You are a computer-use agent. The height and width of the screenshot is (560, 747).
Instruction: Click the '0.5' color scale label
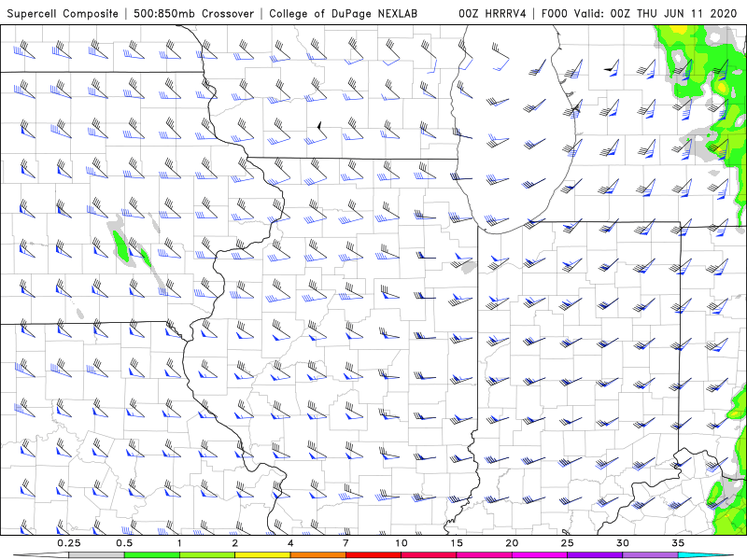click(x=124, y=543)
